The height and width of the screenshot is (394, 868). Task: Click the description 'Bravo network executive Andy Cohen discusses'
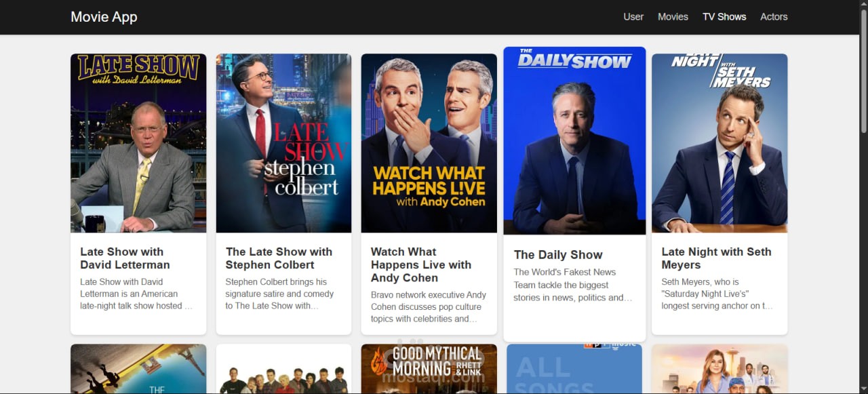pos(429,307)
